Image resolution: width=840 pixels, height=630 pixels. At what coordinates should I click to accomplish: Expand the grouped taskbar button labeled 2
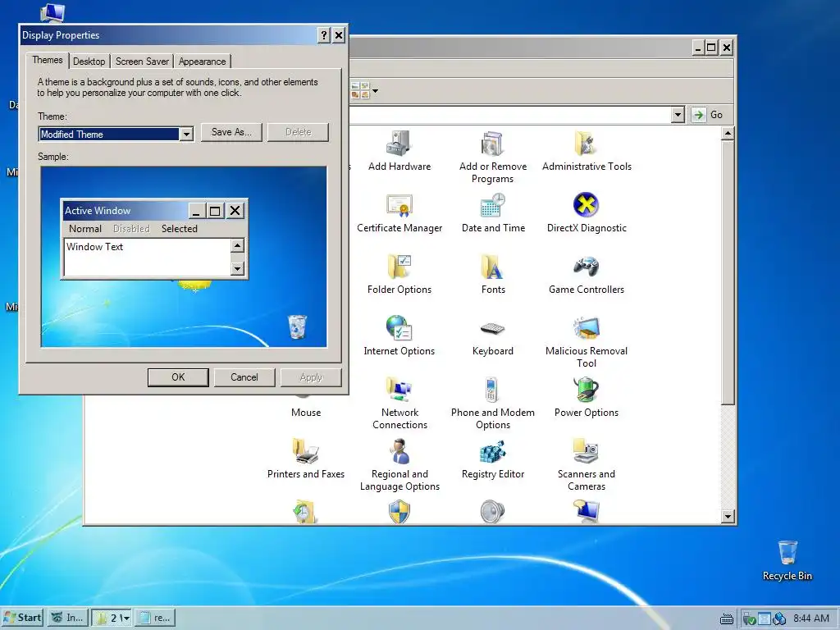click(112, 618)
